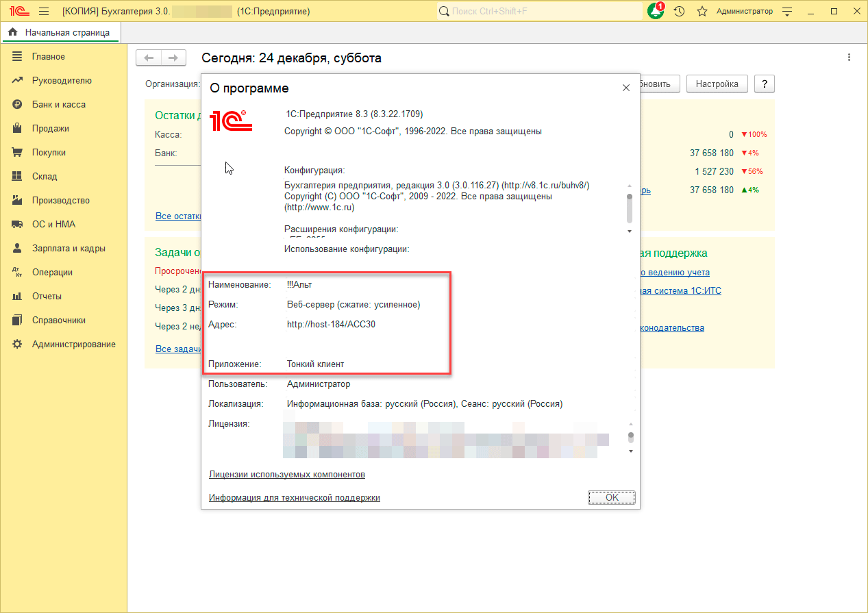The height and width of the screenshot is (613, 868).
Task: Click address http://host-184/ACC30 text
Action: pyautogui.click(x=331, y=325)
